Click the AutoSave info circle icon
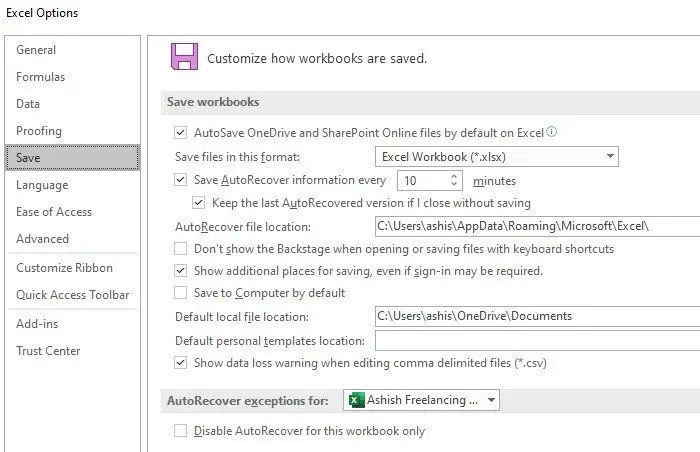The width and height of the screenshot is (700, 452). (552, 131)
